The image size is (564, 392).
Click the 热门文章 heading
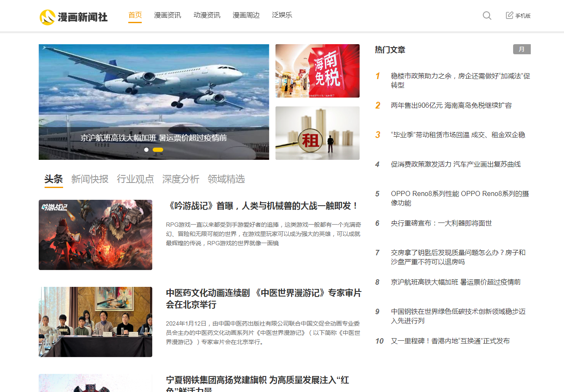390,50
